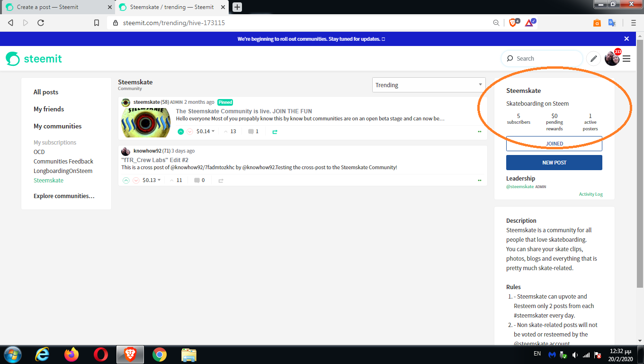The width and height of the screenshot is (644, 364).
Task: Open the browser main menu icon
Action: pyautogui.click(x=633, y=23)
